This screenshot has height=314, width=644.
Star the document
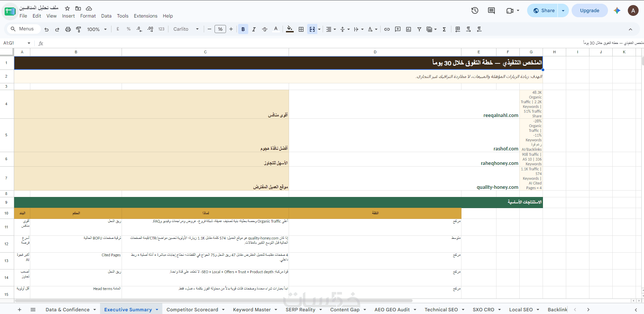[67, 8]
